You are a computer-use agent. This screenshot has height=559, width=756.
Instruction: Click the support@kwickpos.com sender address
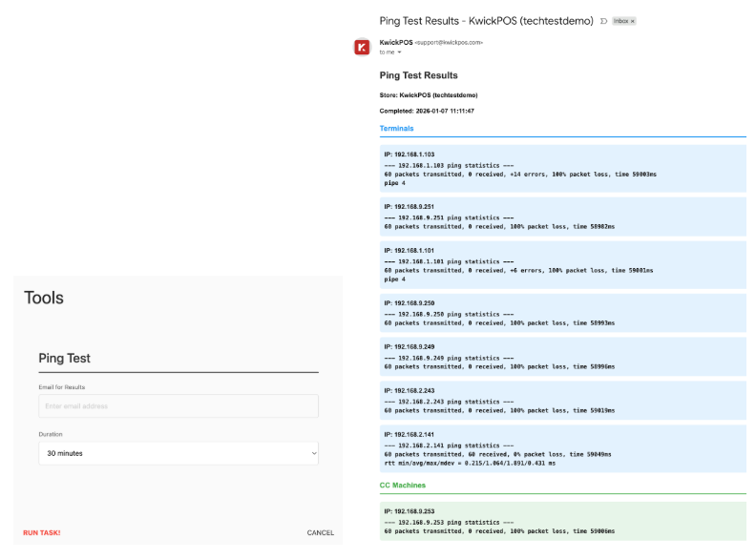(x=449, y=42)
